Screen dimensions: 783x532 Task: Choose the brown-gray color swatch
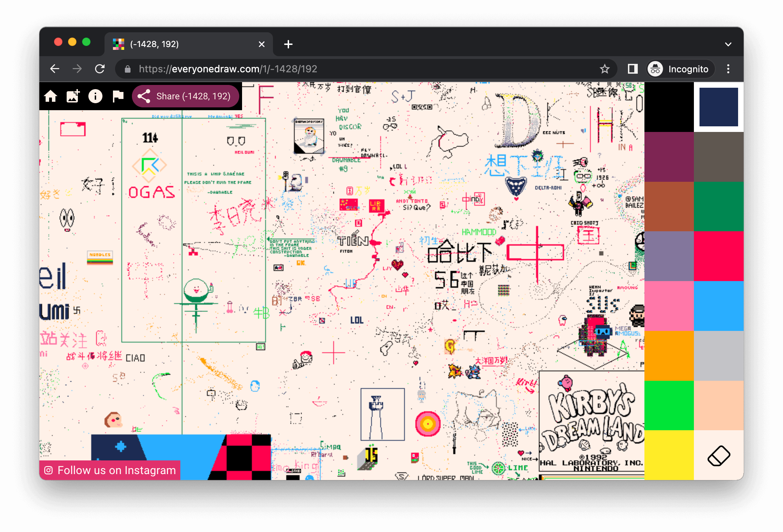point(719,157)
